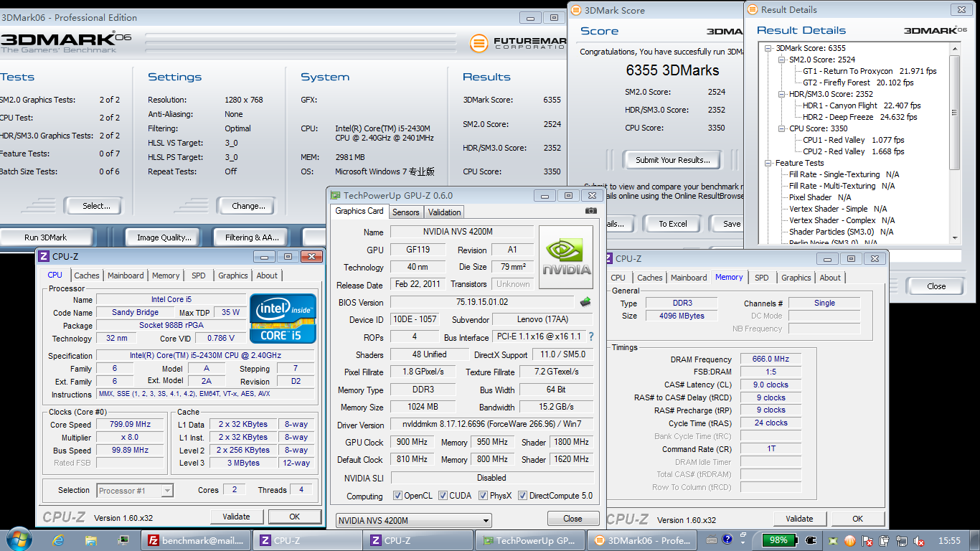Open SPD tab in CPU-Z memory window
This screenshot has height=551, width=980.
click(x=762, y=278)
